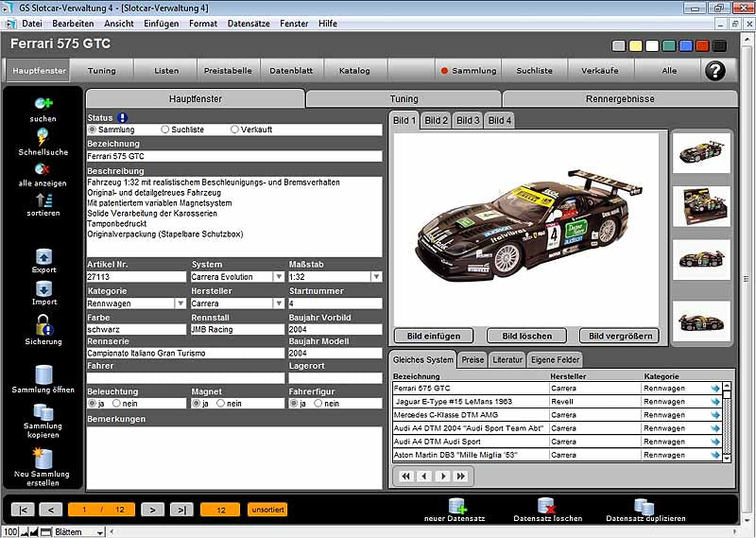Click Datensatz löschen icon
Screen dimensions: 756x538
click(547, 506)
